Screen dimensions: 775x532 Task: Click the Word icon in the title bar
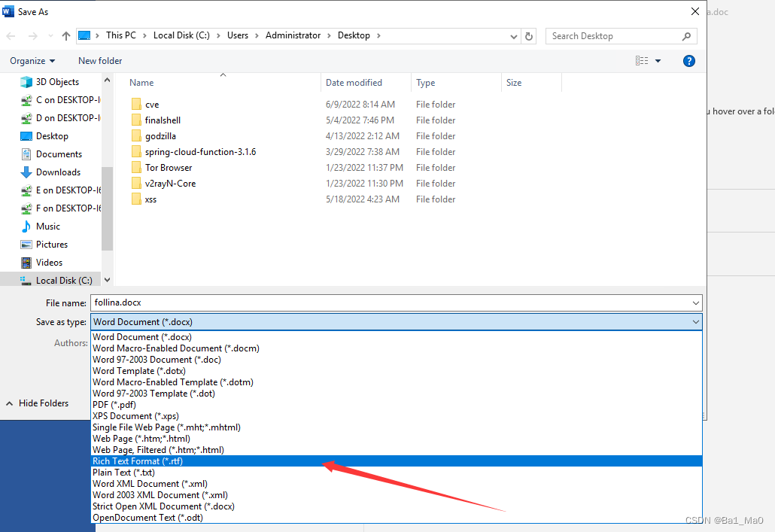click(8, 11)
